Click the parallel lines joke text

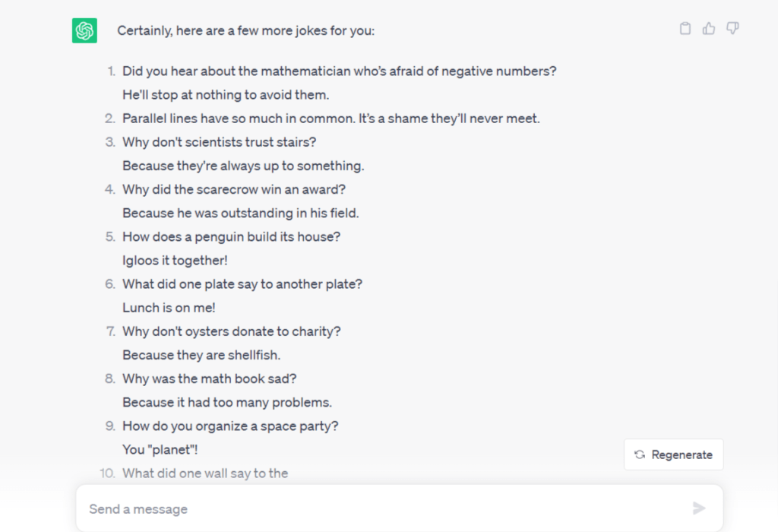pyautogui.click(x=331, y=119)
